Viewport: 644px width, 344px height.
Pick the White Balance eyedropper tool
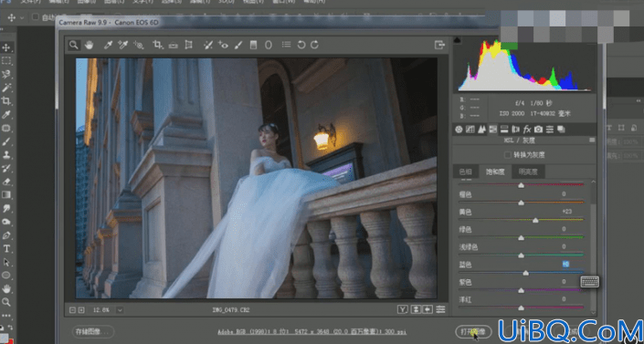point(108,45)
